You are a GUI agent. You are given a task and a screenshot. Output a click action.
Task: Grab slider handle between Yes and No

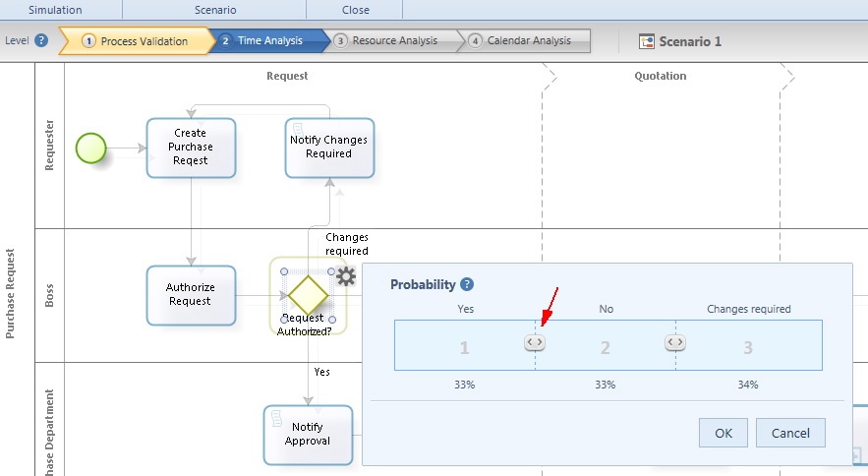(x=535, y=342)
